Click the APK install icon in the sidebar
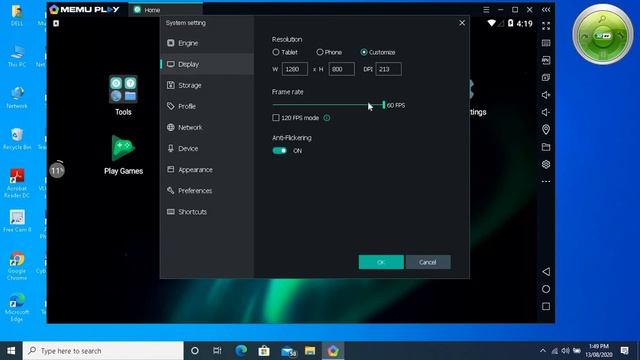This screenshot has height=360, width=640. 546,60
